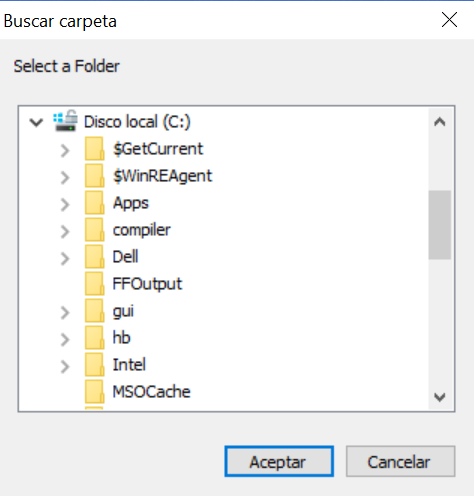Select the Intel folder icon

(95, 365)
